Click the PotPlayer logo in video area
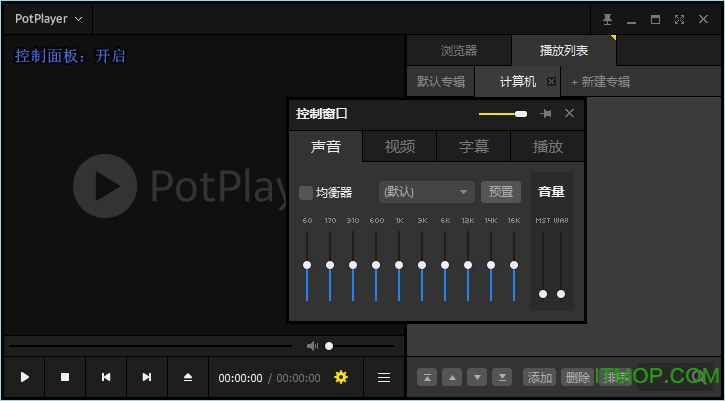The width and height of the screenshot is (725, 401). [x=180, y=186]
